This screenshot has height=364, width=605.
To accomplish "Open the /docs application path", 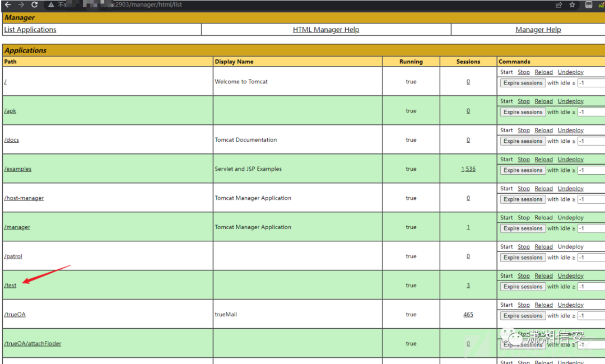I will [12, 140].
